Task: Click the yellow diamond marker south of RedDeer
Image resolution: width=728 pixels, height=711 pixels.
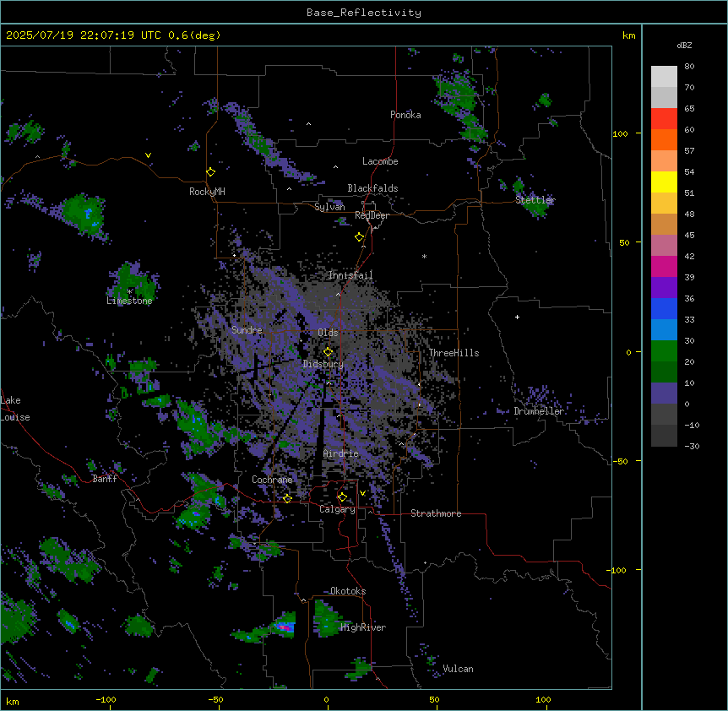Action: (x=360, y=237)
